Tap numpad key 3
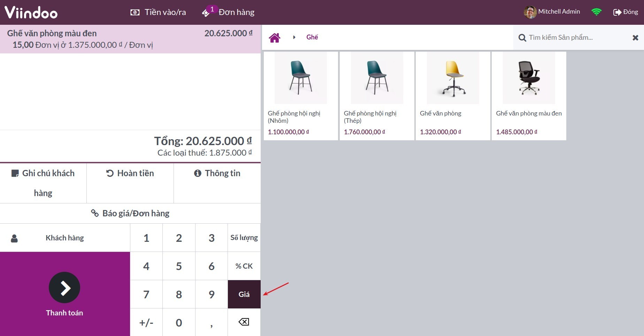Viewport: 644px width, 336px height. [x=212, y=238]
